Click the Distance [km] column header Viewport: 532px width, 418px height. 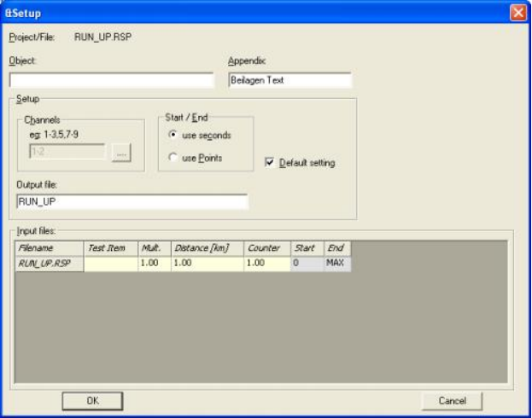(x=208, y=248)
